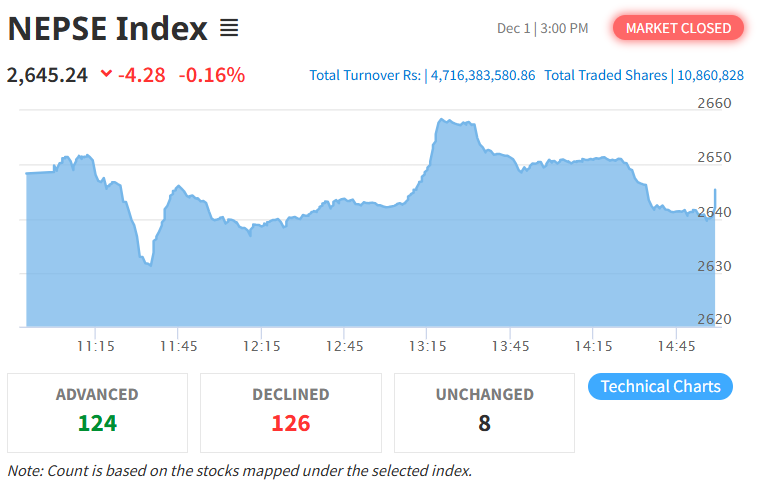Click the 2660 label on the price axis
Screen dimensions: 757x497
click(713, 103)
